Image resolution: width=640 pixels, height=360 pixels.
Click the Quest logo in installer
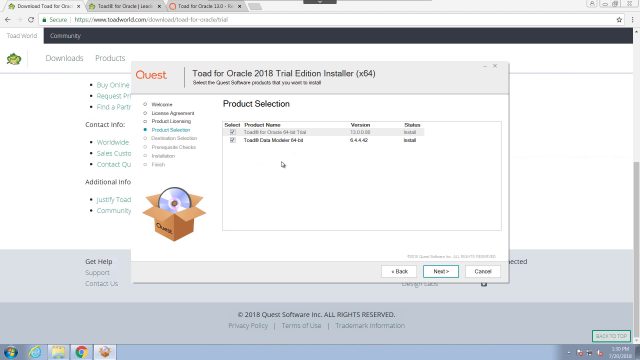pos(151,75)
